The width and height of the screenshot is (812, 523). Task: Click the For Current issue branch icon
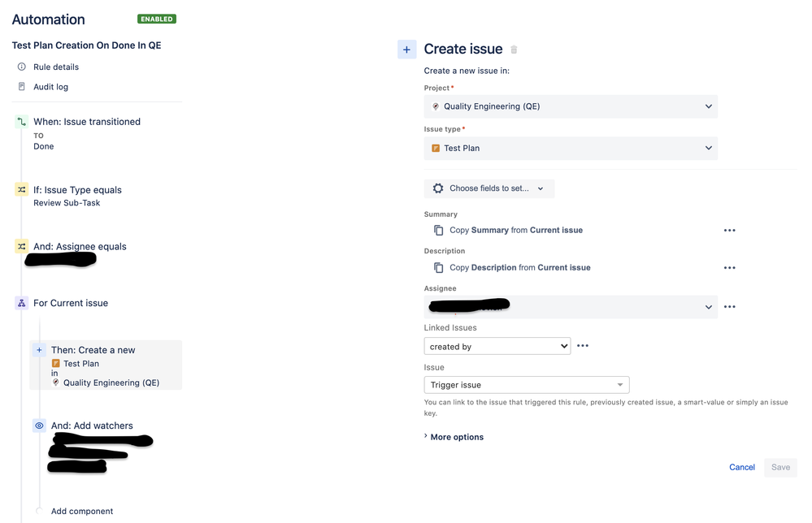coord(22,303)
